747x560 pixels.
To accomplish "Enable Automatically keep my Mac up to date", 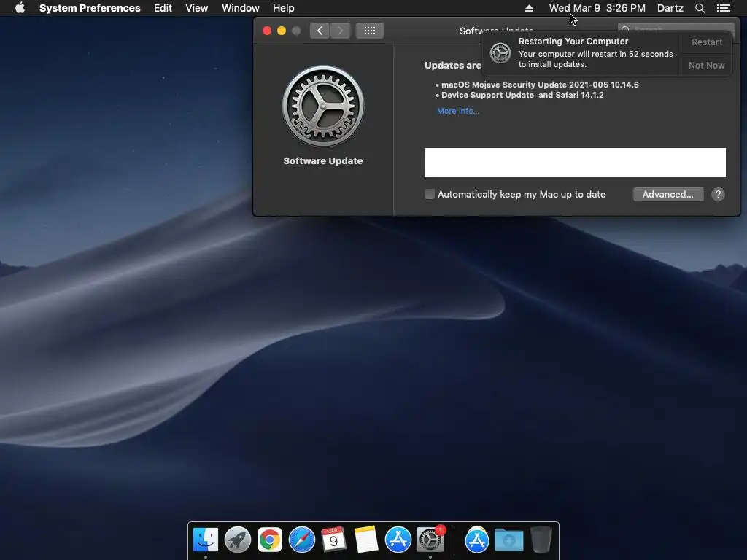I will (429, 194).
